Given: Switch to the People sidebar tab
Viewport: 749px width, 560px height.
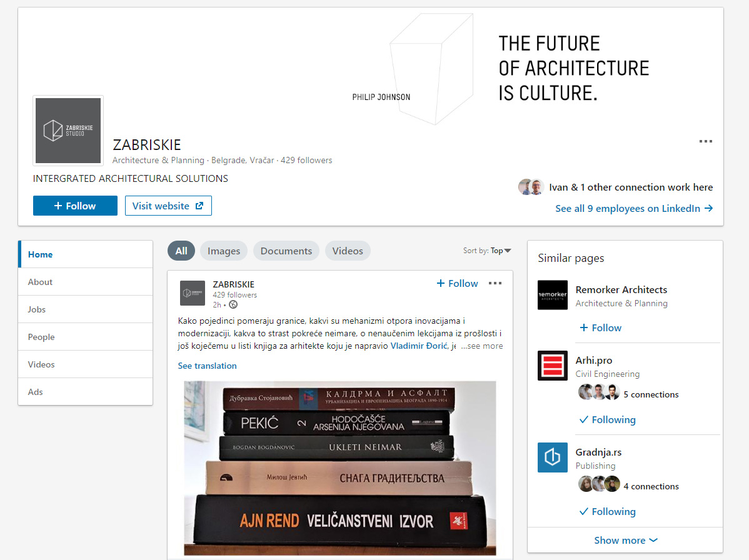Looking at the screenshot, I should (41, 337).
